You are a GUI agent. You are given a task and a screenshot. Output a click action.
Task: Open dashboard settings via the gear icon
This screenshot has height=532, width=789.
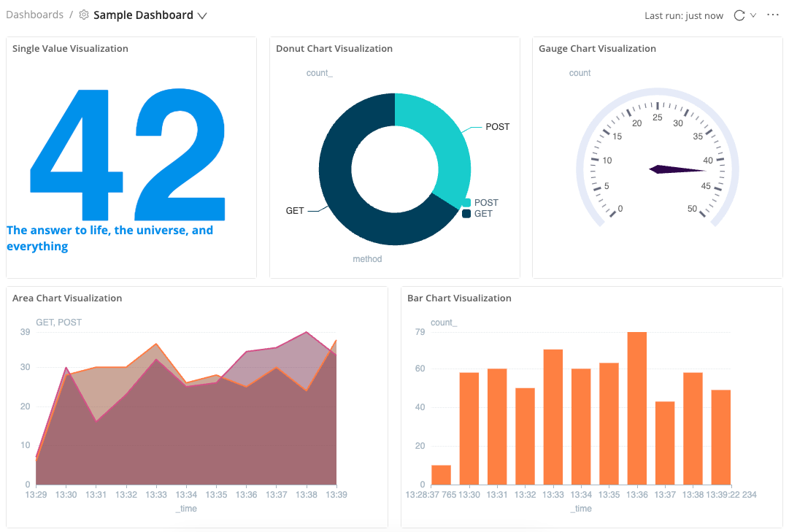pyautogui.click(x=83, y=14)
